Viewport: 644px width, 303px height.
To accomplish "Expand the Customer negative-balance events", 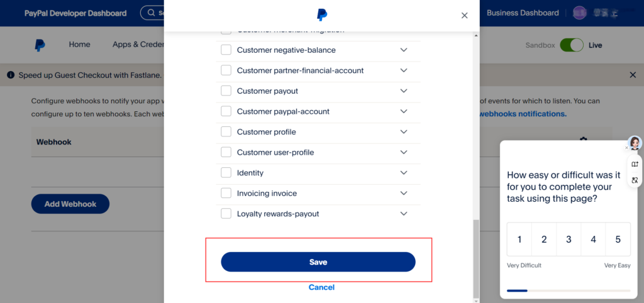I will (x=404, y=50).
